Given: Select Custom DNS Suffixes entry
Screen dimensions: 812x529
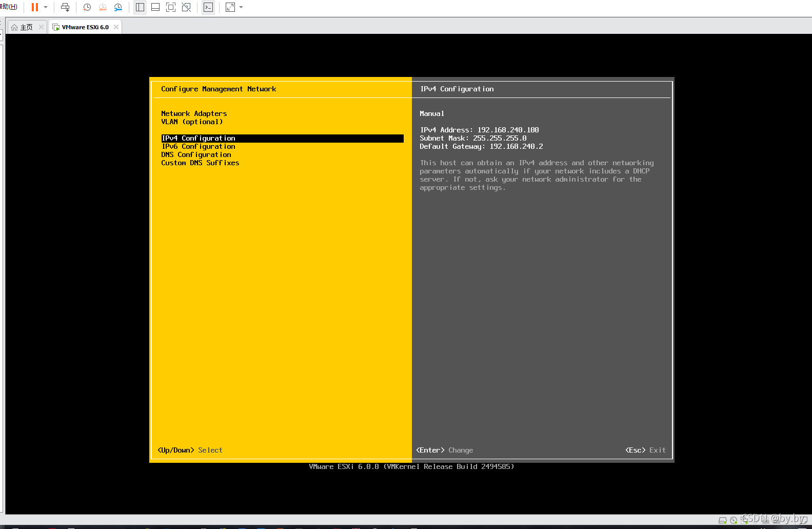Looking at the screenshot, I should pyautogui.click(x=200, y=163).
